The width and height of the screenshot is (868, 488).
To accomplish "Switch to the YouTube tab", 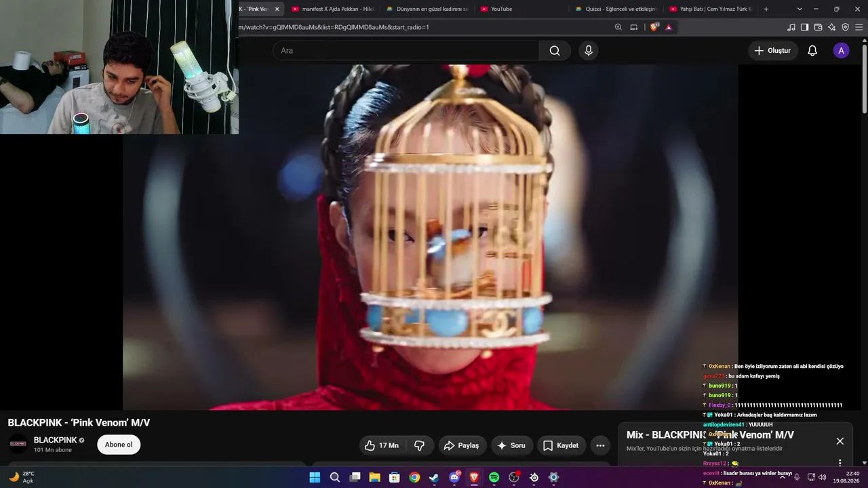I will click(x=521, y=9).
